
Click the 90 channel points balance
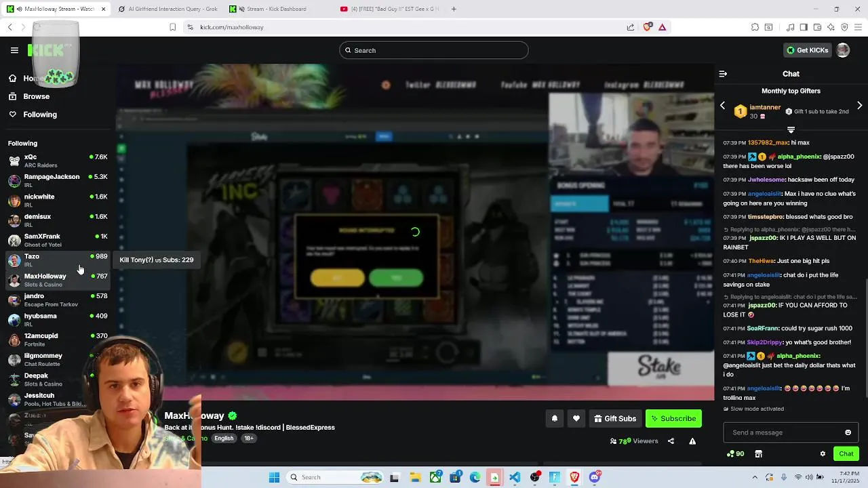pyautogui.click(x=735, y=454)
